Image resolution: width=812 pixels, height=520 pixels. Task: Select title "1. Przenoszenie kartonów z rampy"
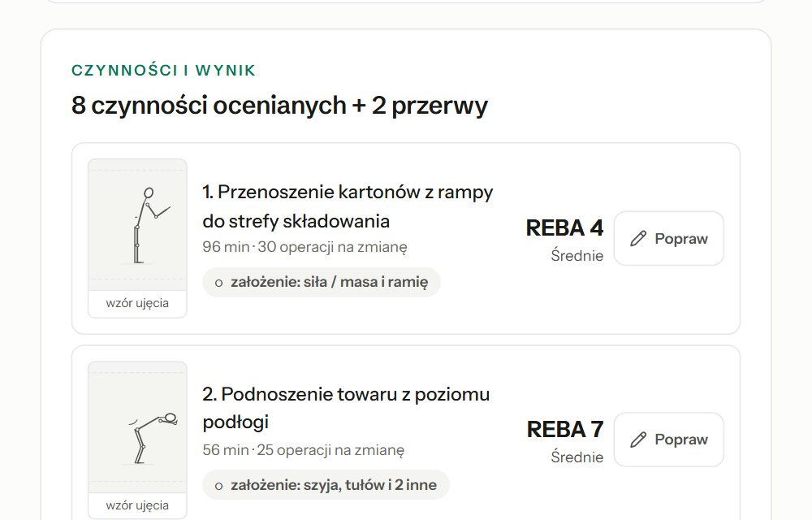tap(348, 192)
